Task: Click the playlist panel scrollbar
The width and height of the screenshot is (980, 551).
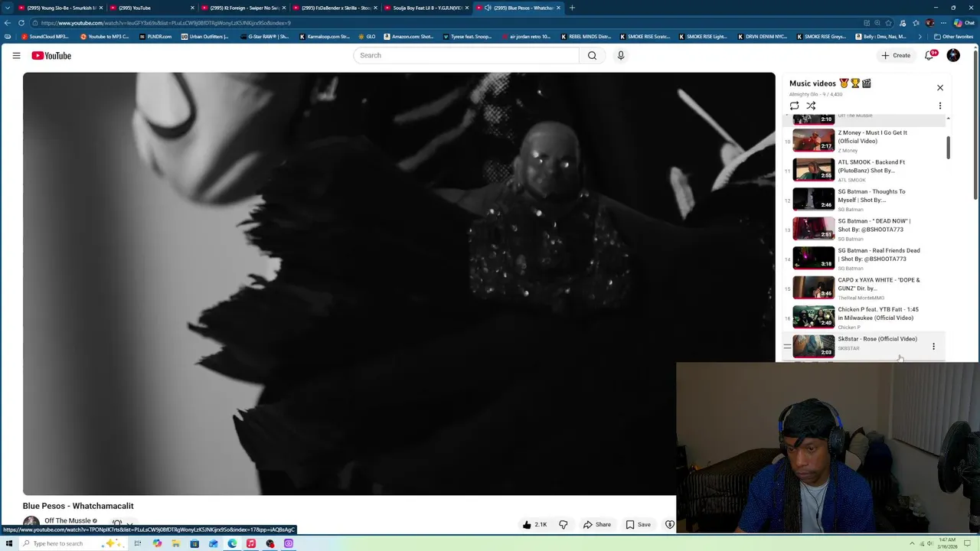Action: click(x=948, y=147)
